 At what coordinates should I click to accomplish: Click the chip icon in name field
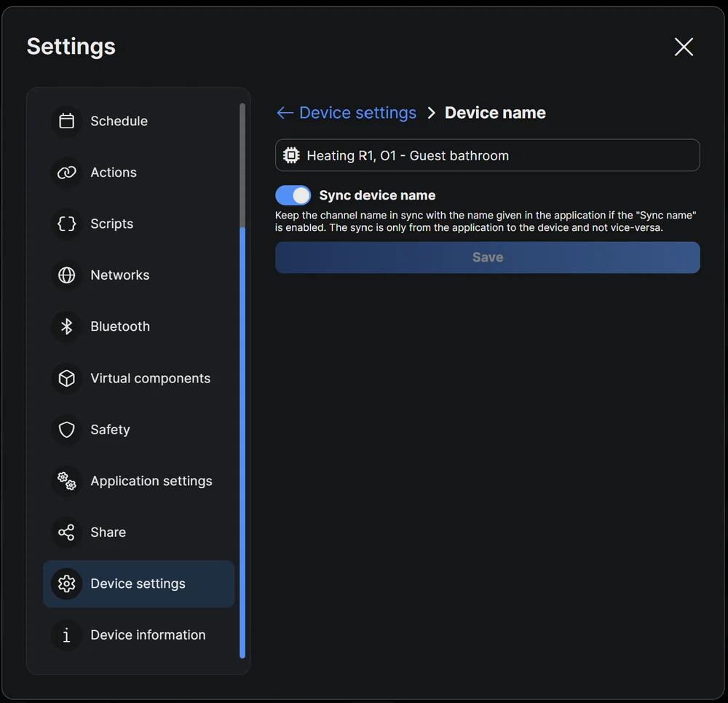tap(291, 155)
